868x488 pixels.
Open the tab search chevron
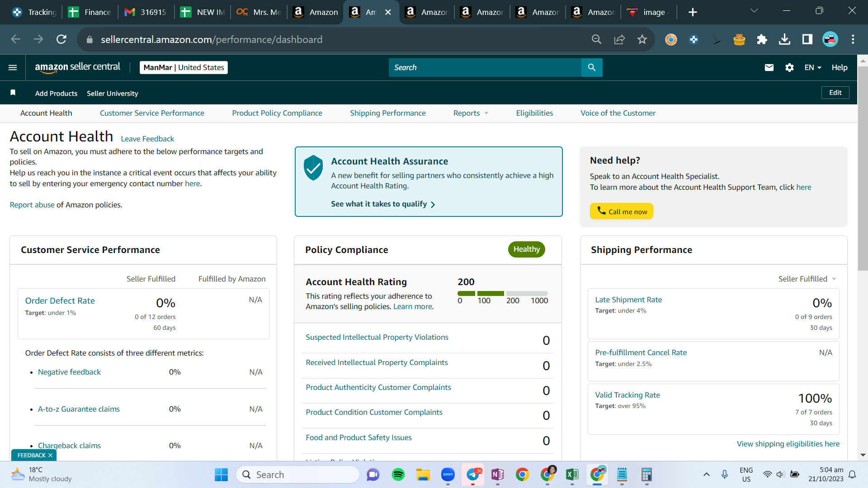pos(754,11)
